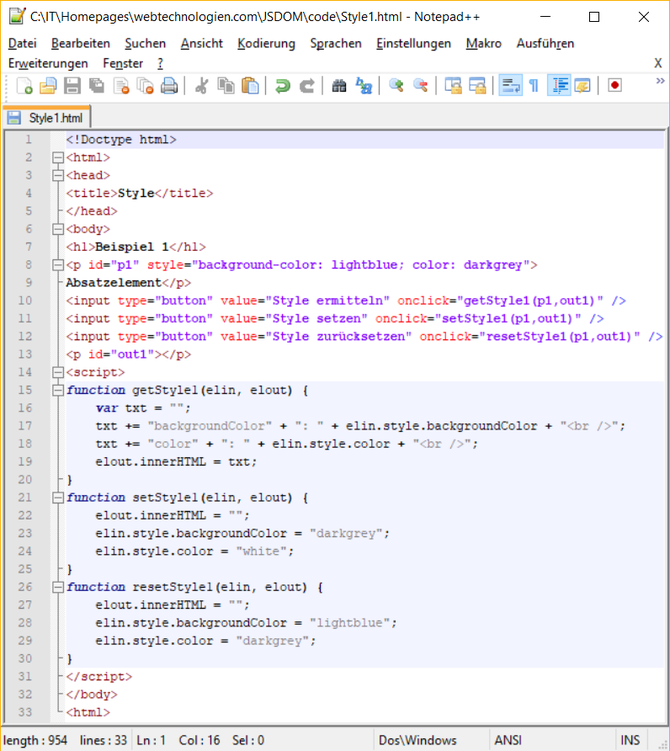This screenshot has width=670, height=751.
Task: Toggle the word wrap toolbar button
Action: pos(511,86)
